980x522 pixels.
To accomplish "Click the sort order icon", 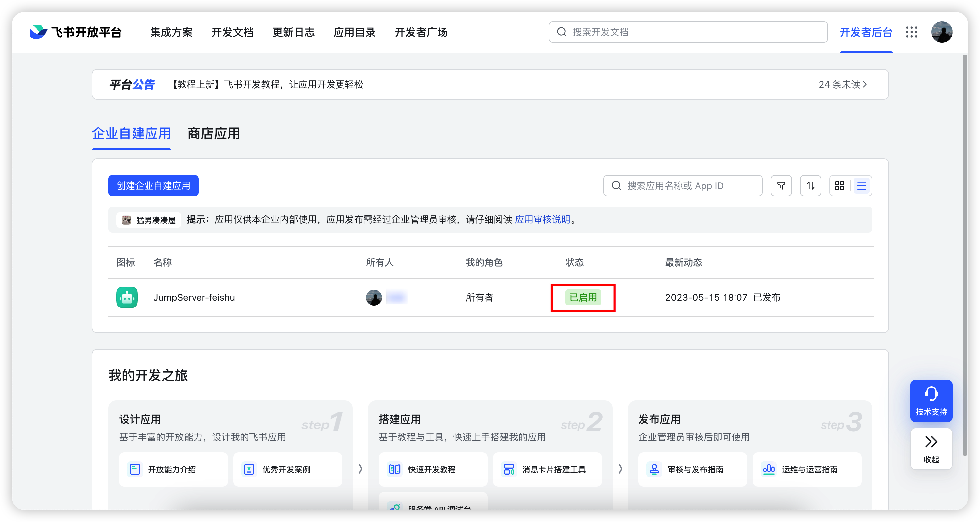I will click(810, 186).
